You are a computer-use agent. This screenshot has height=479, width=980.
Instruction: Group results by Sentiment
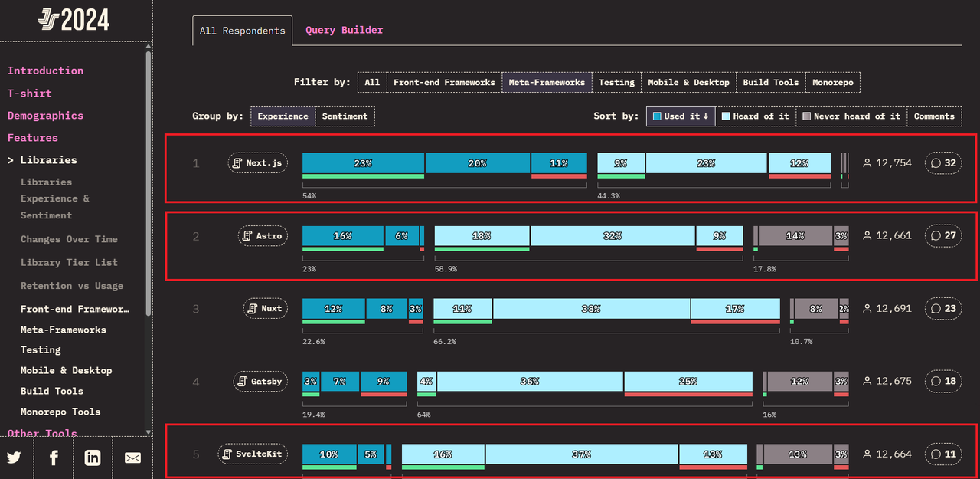click(345, 116)
